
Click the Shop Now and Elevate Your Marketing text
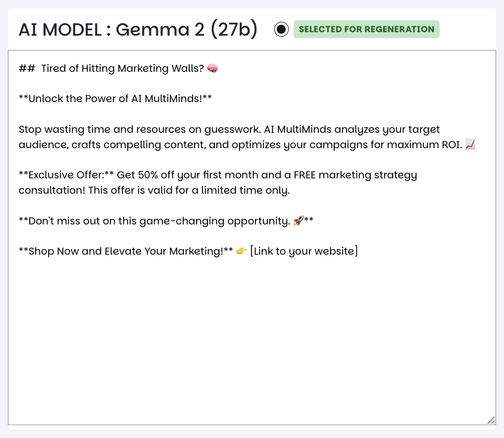[x=126, y=251]
